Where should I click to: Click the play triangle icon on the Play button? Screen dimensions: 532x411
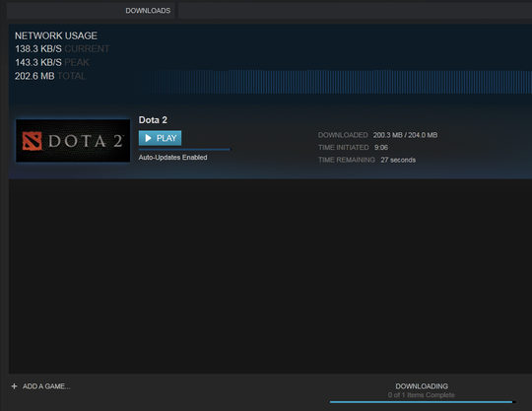pyautogui.click(x=148, y=138)
